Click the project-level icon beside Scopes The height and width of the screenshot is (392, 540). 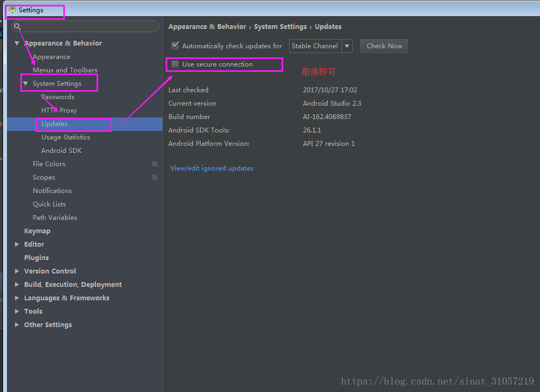(x=154, y=177)
